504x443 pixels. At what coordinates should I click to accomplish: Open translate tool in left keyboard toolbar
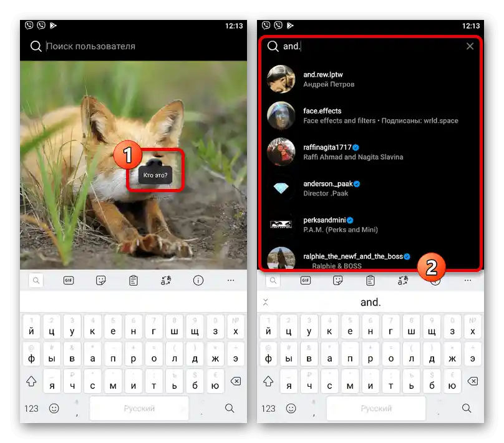(x=166, y=280)
